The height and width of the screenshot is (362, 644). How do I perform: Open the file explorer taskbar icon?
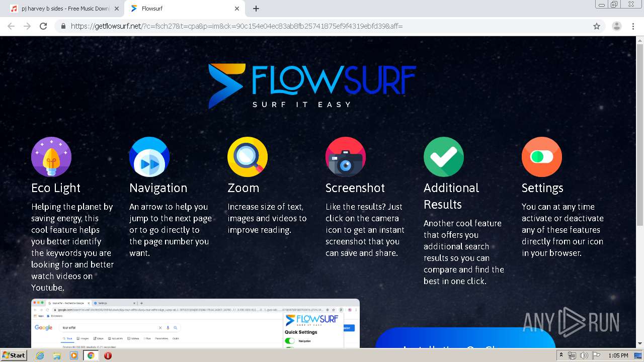[57, 355]
